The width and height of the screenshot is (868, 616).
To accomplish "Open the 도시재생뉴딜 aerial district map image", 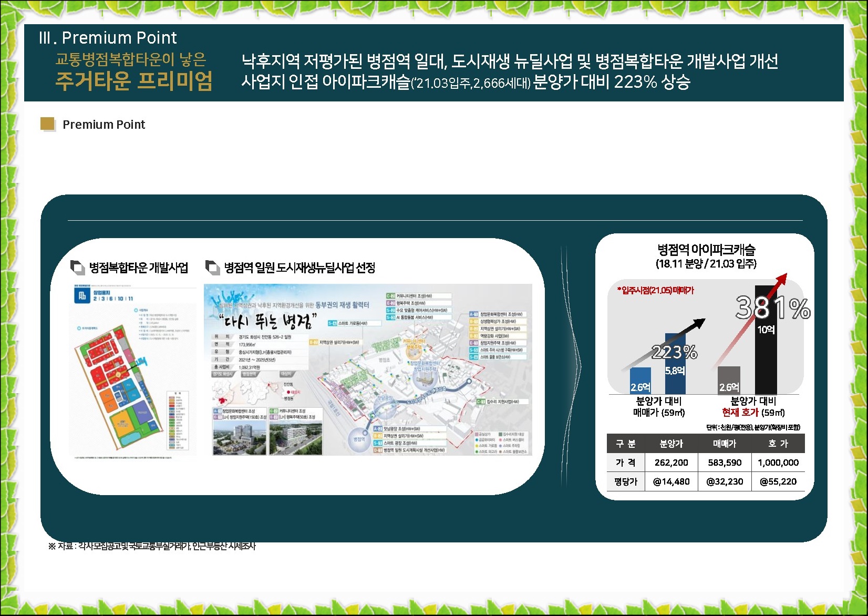I will [x=368, y=369].
